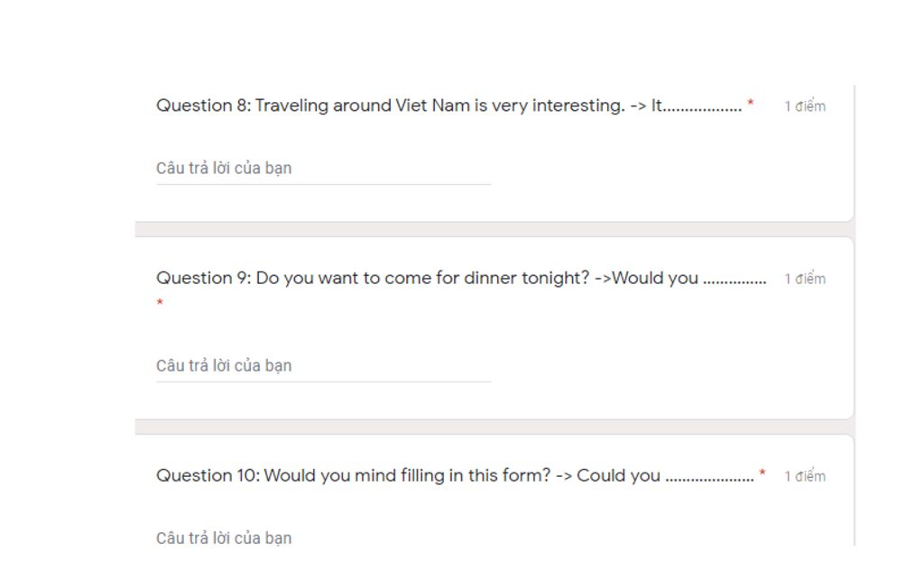
Task: Click the "1 điểm" label of Question 8
Action: click(804, 106)
